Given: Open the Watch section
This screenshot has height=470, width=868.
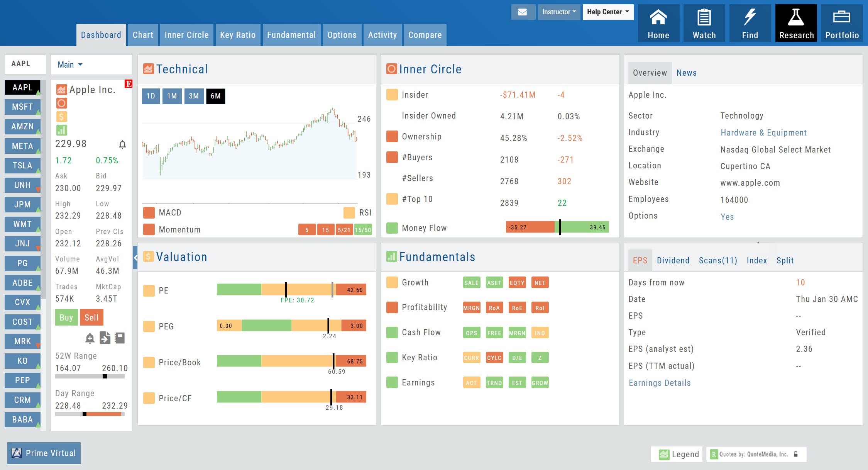Looking at the screenshot, I should coord(704,23).
